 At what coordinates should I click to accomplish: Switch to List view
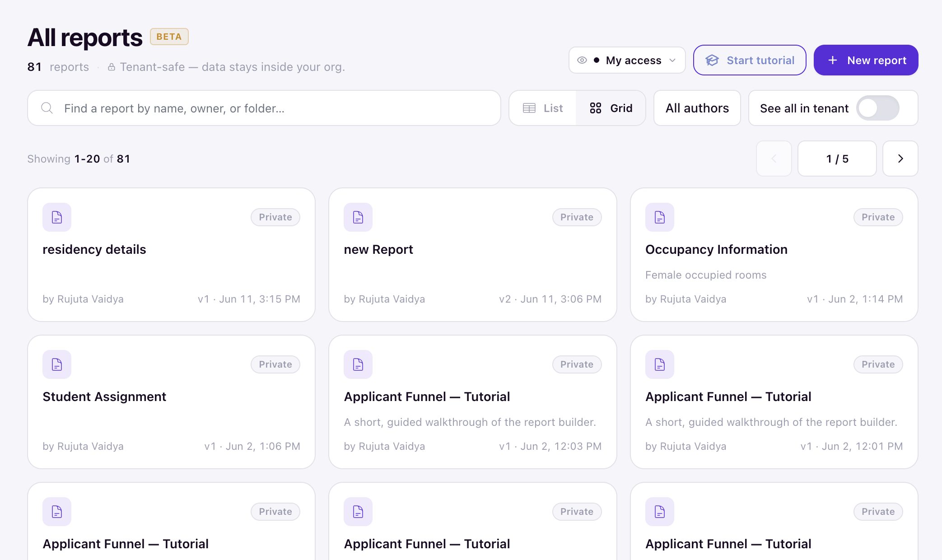pos(543,108)
